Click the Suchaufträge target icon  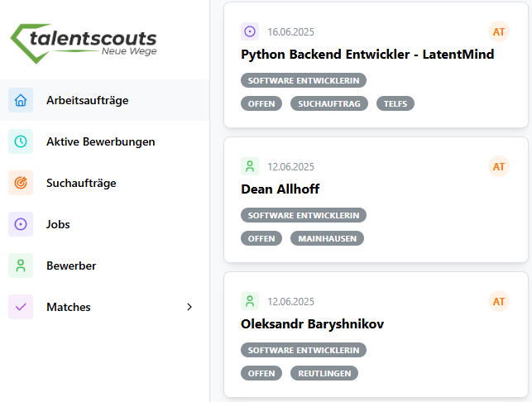(x=21, y=183)
